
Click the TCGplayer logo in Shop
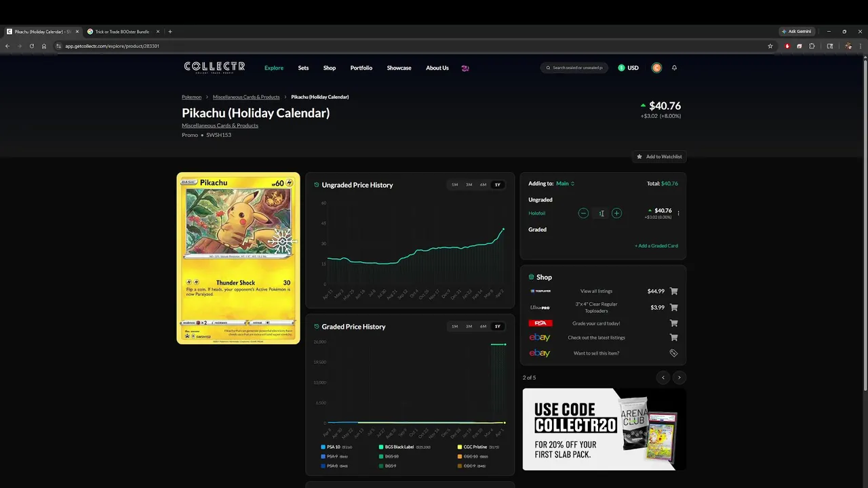click(540, 291)
